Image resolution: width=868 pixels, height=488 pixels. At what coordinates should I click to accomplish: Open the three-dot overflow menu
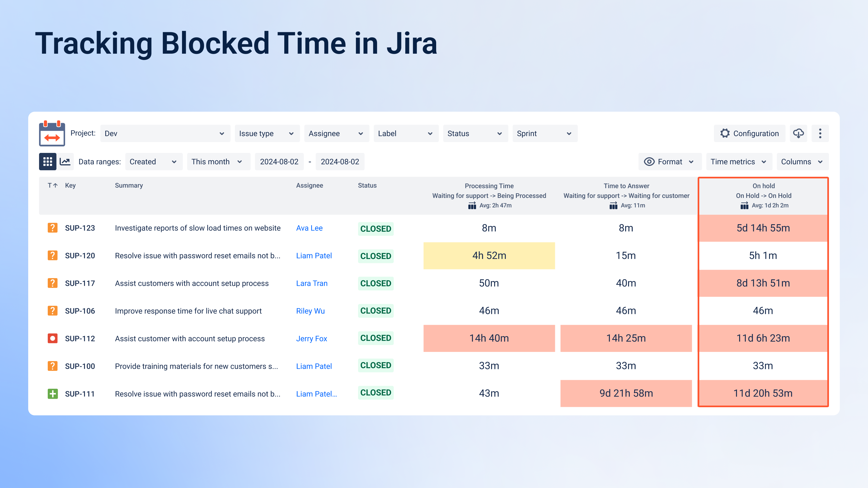(820, 133)
